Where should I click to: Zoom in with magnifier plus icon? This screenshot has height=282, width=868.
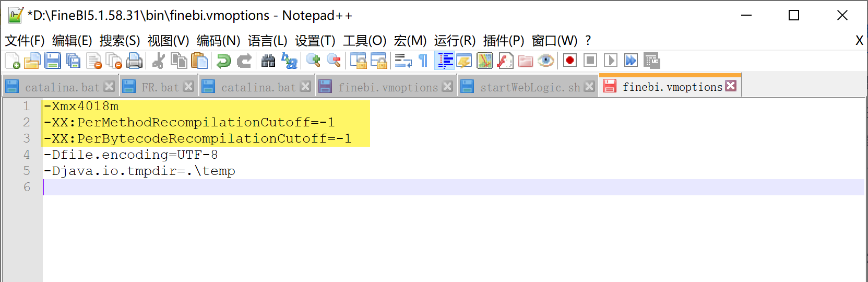click(x=313, y=61)
